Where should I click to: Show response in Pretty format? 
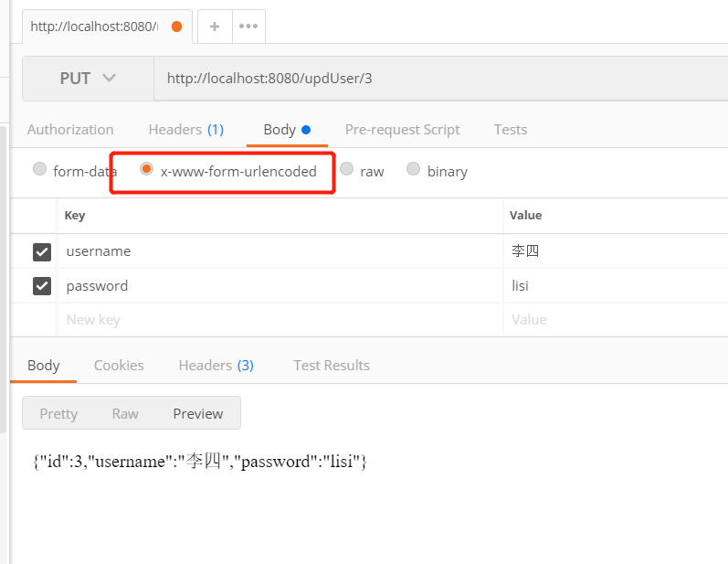pos(58,414)
